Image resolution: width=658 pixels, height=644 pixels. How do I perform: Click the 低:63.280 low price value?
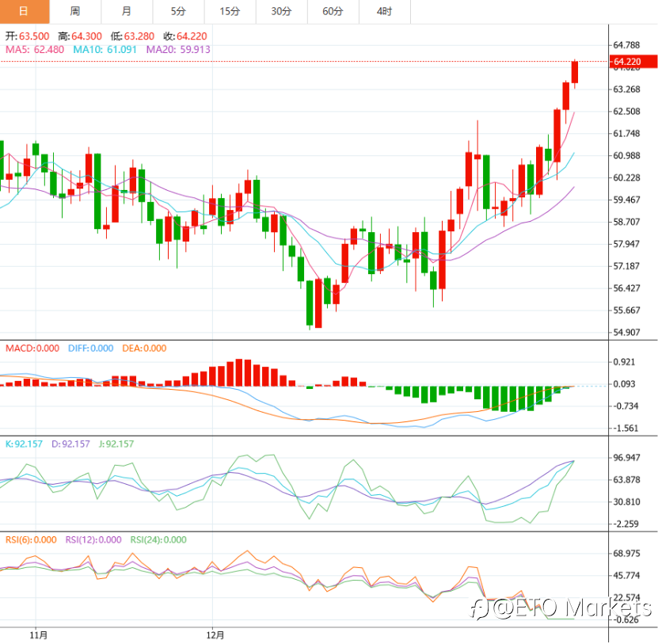point(132,36)
